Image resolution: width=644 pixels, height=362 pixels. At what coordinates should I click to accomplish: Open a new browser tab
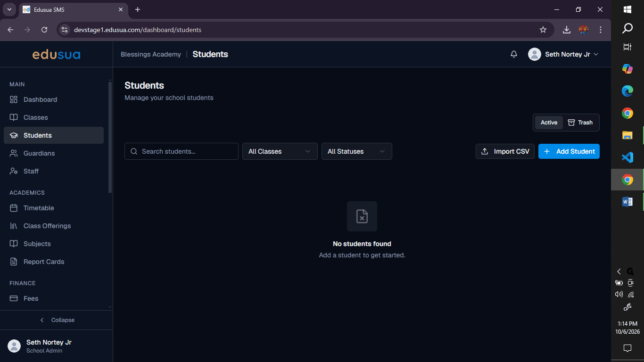click(138, 9)
